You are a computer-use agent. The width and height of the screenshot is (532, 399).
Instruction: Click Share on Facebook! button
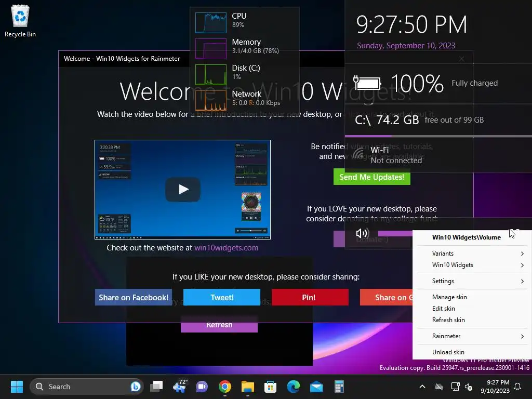[x=134, y=297]
